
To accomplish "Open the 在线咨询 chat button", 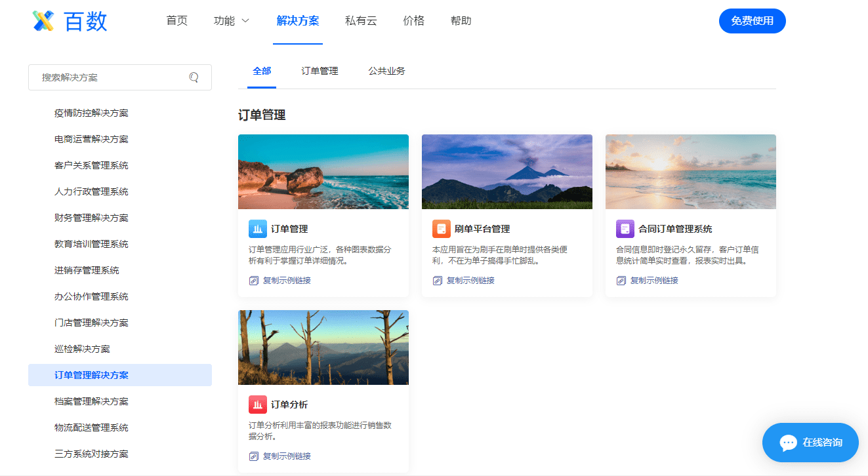I will [x=810, y=443].
